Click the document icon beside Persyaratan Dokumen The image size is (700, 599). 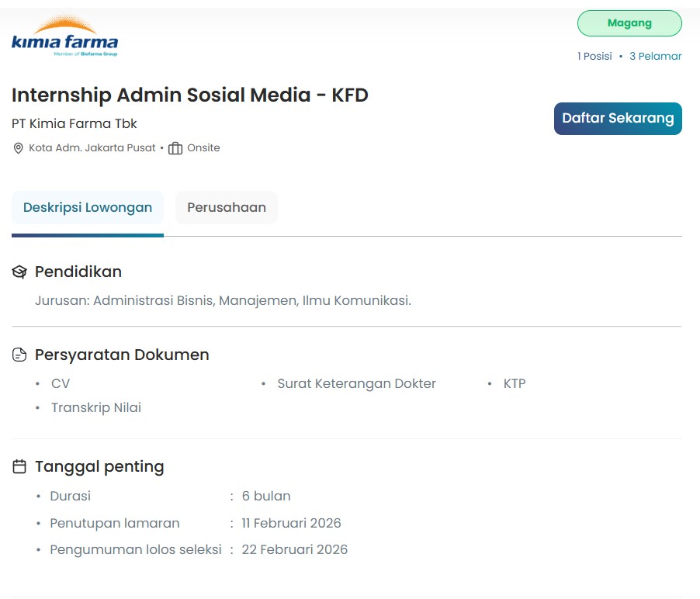pos(20,355)
